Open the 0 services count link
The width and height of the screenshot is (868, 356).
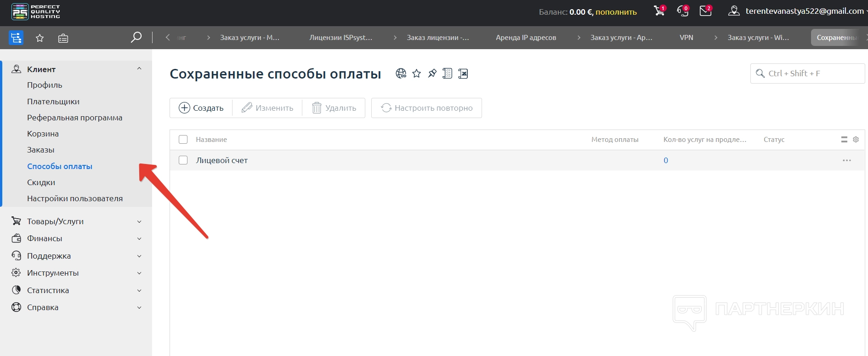coord(666,160)
